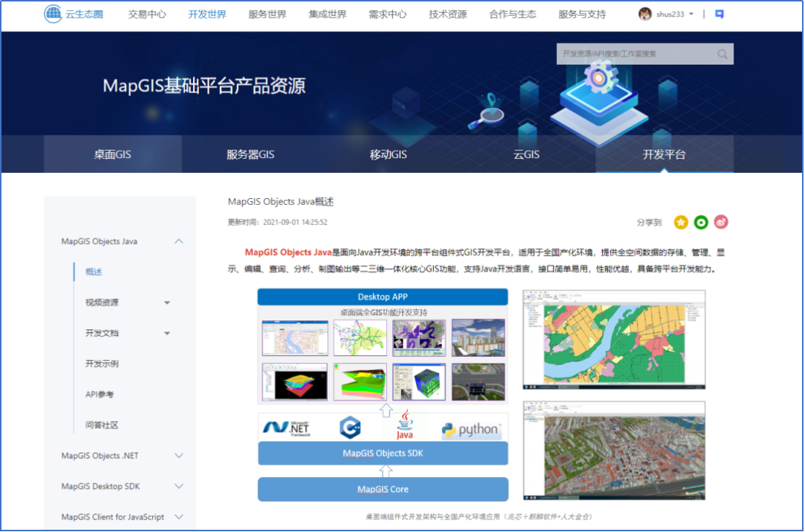Open the 服务世界 menu
Viewport: 805px width, 532px height.
[x=267, y=14]
